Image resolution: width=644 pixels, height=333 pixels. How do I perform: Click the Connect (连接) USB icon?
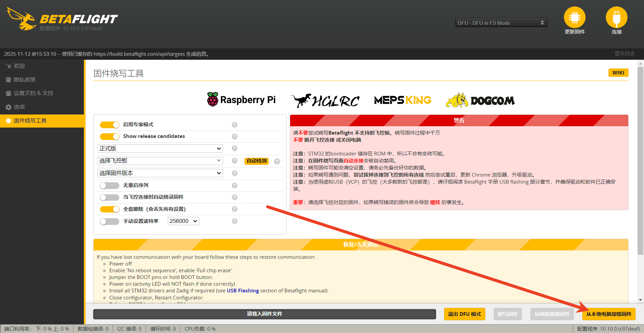coord(616,17)
